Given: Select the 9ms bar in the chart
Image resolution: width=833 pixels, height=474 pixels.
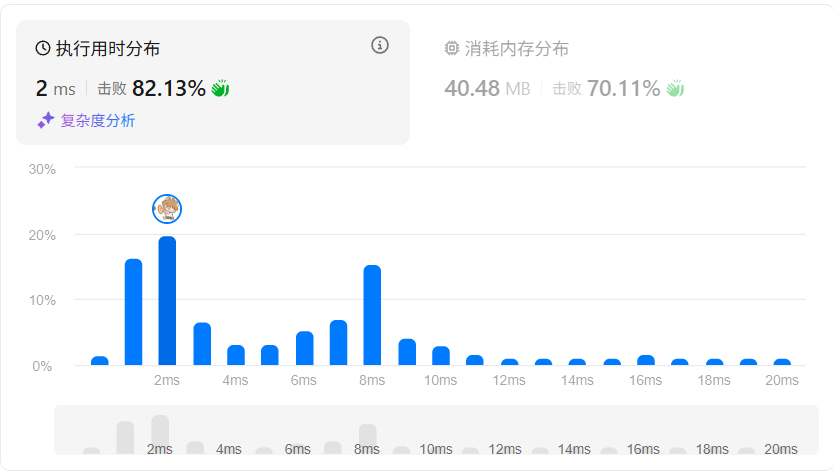Looking at the screenshot, I should point(407,352).
